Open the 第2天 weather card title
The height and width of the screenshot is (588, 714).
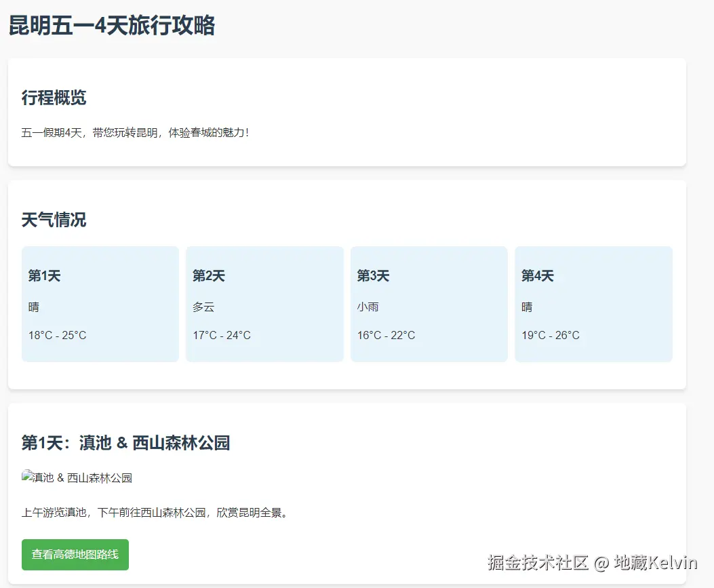point(209,275)
